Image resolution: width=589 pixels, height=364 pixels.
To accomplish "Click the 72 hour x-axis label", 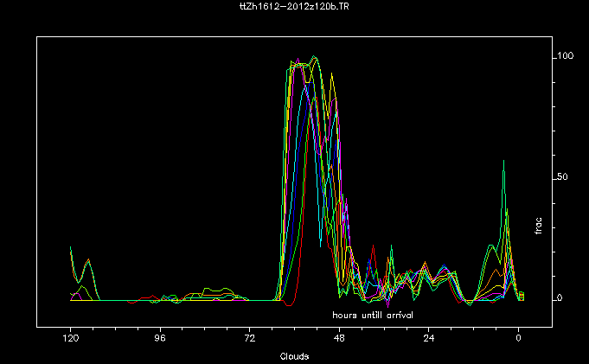I will [249, 339].
